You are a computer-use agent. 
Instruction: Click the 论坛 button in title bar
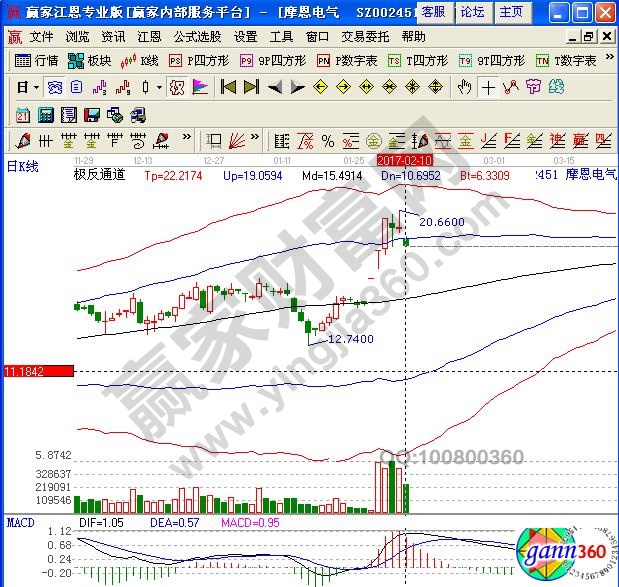point(472,12)
